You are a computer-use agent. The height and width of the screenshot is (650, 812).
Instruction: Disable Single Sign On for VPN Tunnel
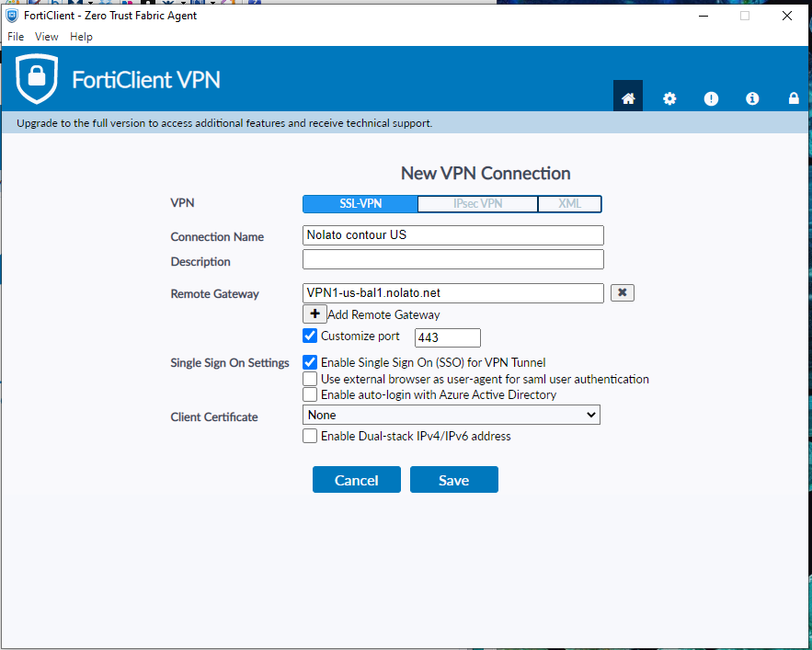coord(310,362)
